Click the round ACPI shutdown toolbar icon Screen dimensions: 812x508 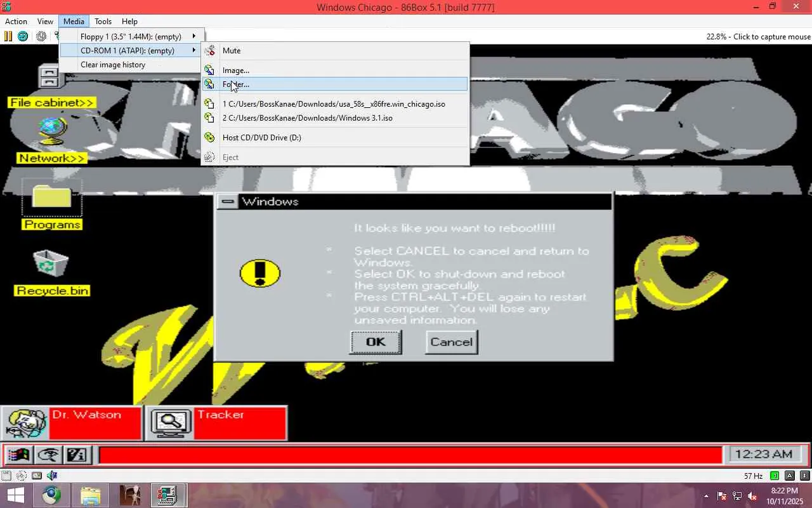coord(41,36)
